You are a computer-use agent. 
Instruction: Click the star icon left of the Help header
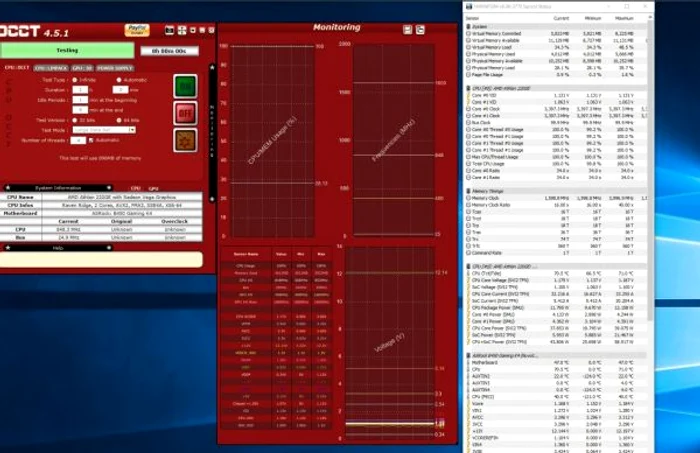8,247
